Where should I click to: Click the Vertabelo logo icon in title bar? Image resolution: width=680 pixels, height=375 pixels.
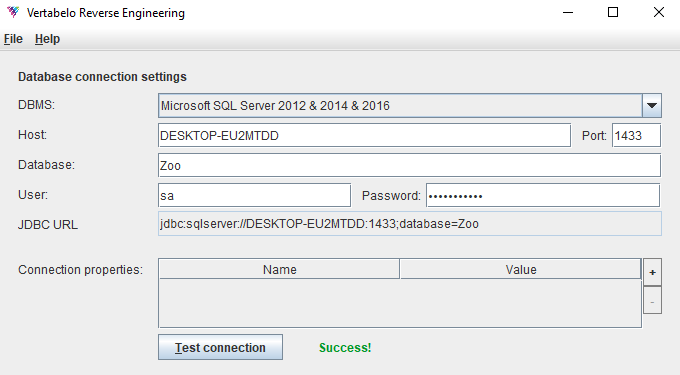pos(13,12)
